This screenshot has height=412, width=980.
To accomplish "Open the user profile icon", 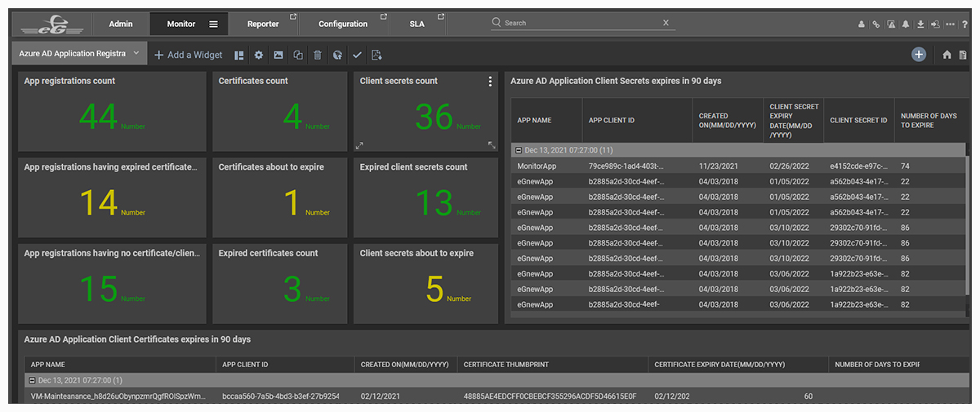I will click(x=861, y=24).
